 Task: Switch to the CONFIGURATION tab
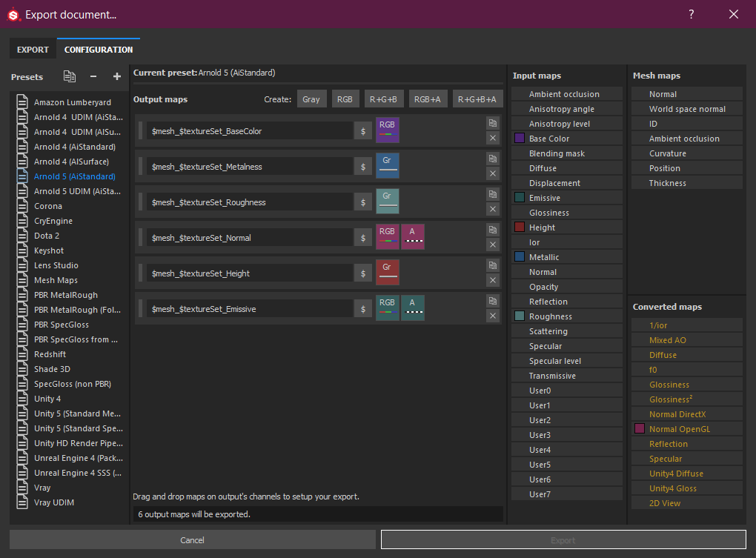click(x=99, y=50)
